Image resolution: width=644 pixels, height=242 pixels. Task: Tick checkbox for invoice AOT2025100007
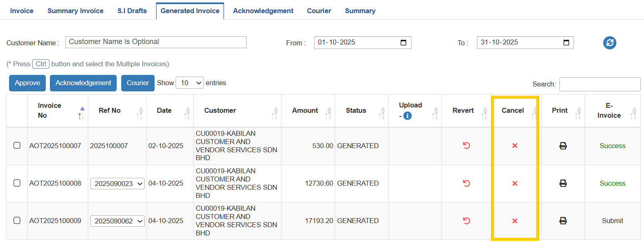pos(17,145)
